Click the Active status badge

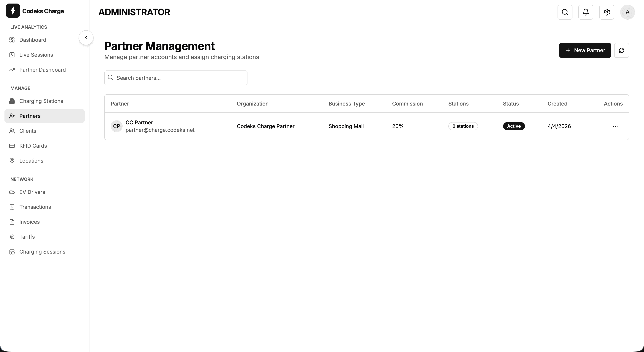click(x=514, y=126)
